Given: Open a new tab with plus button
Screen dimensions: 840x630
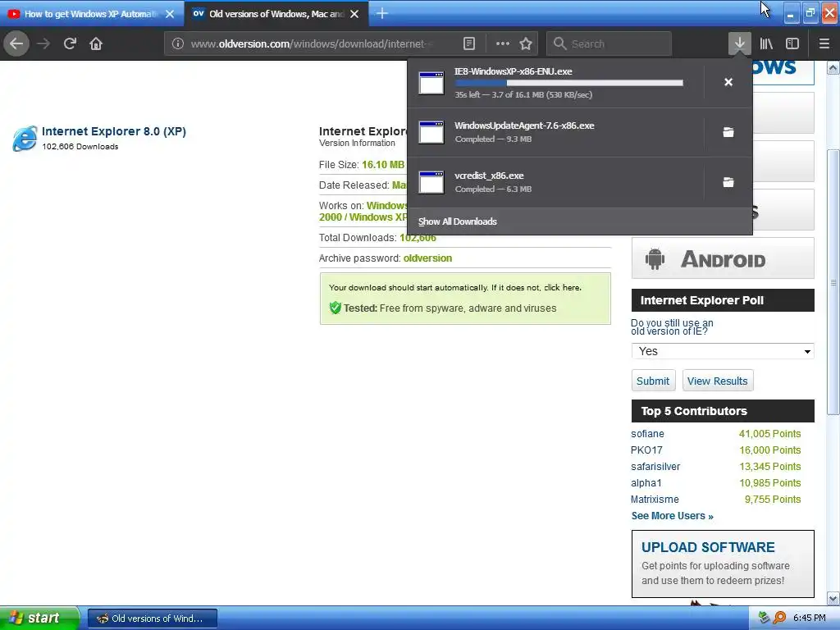Looking at the screenshot, I should (382, 13).
